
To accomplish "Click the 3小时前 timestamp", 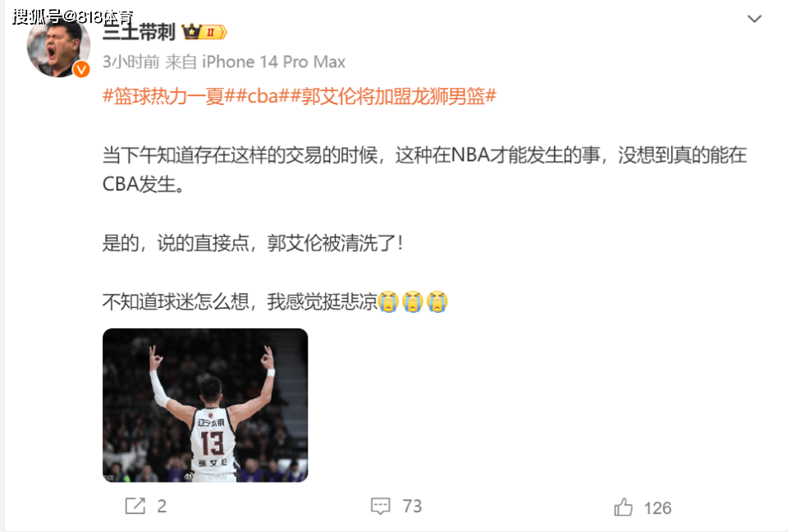I will (x=131, y=62).
